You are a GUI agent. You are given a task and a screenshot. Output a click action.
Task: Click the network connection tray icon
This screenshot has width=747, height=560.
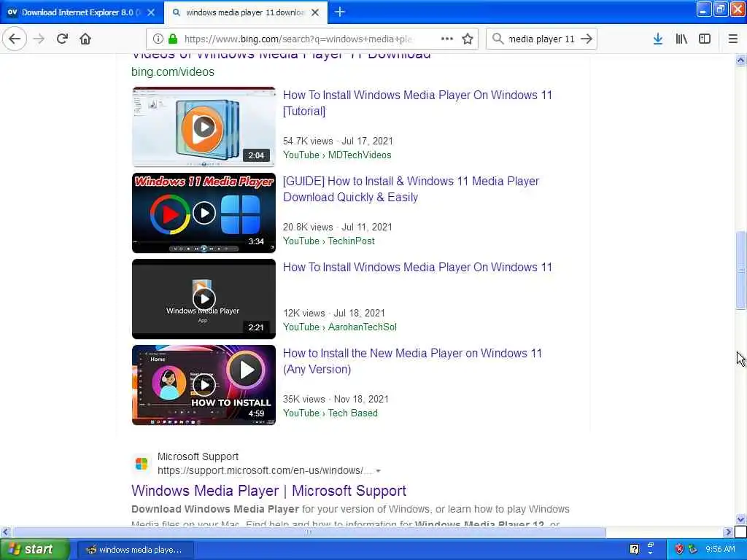[x=693, y=549]
